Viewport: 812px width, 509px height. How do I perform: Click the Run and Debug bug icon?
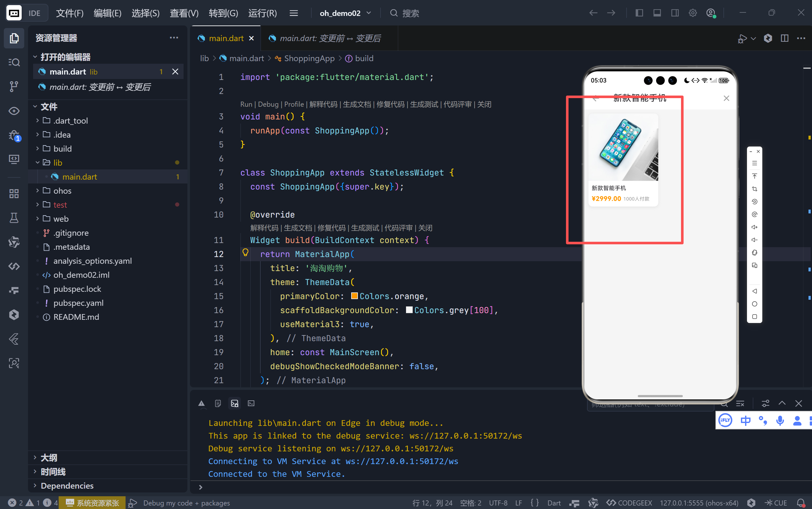point(14,135)
